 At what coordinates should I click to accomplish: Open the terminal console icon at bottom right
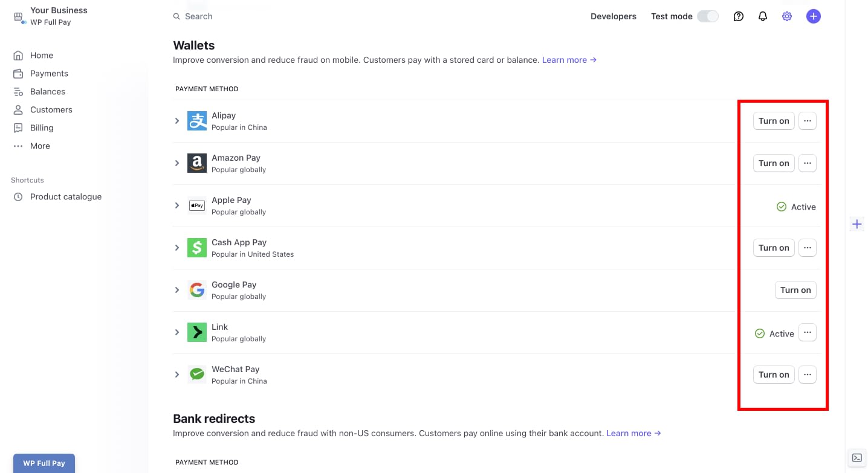click(857, 457)
